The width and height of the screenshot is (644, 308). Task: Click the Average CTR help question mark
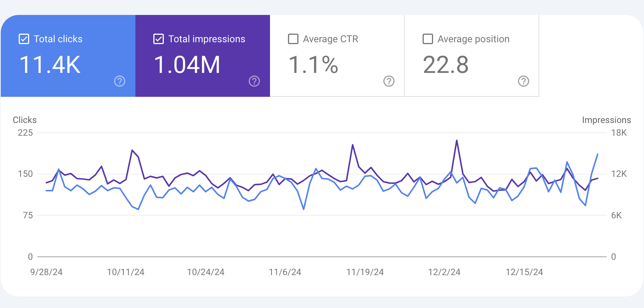tap(389, 81)
